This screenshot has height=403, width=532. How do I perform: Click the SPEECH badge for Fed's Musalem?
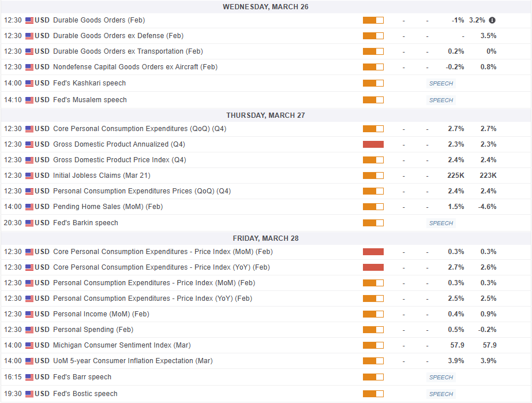(441, 100)
